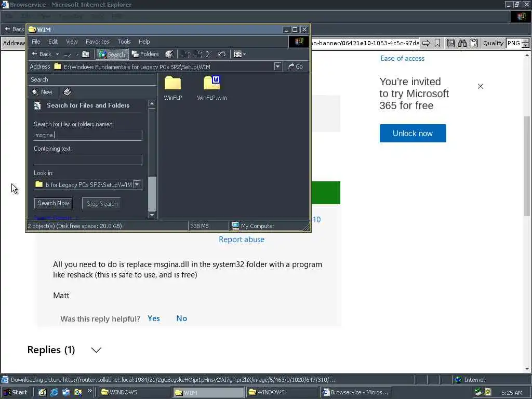Open the Edit menu in WIM window
The image size is (532, 399).
[53, 42]
